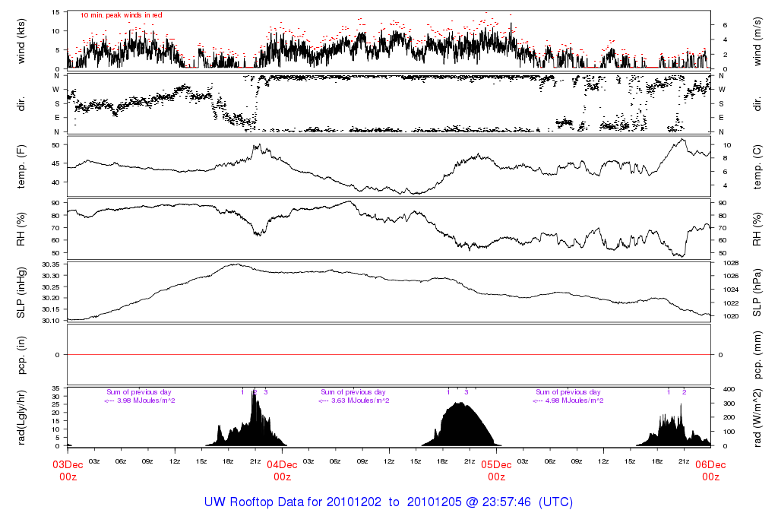Click the 3.98 MJoules/m^2 radiation sum annotation

140,401
